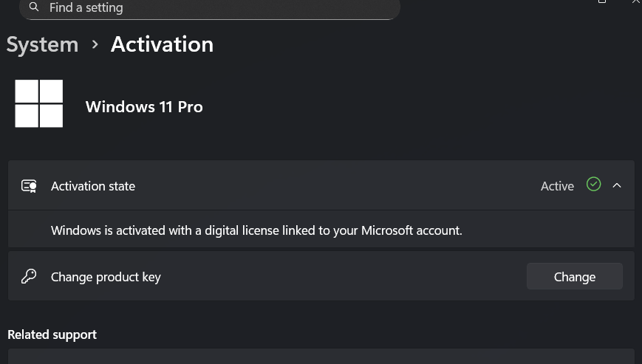Click the search magnifier icon
642x364 pixels.
point(34,8)
